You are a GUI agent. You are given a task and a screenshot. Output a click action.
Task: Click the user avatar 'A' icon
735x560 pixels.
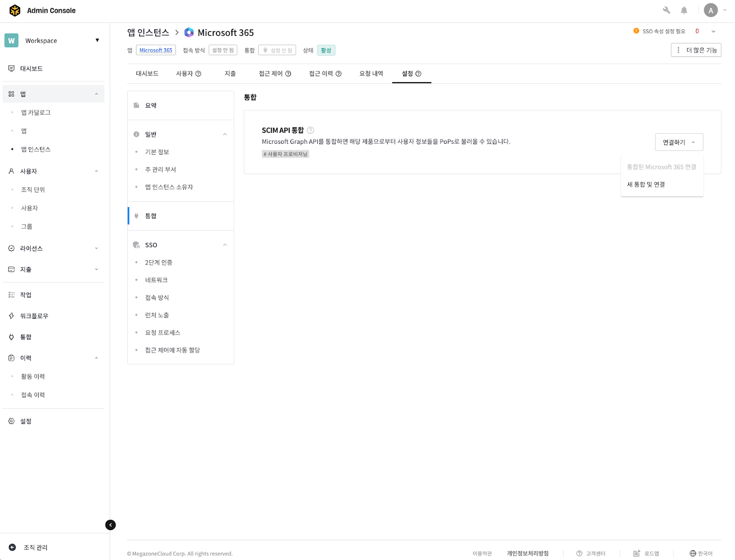[710, 10]
